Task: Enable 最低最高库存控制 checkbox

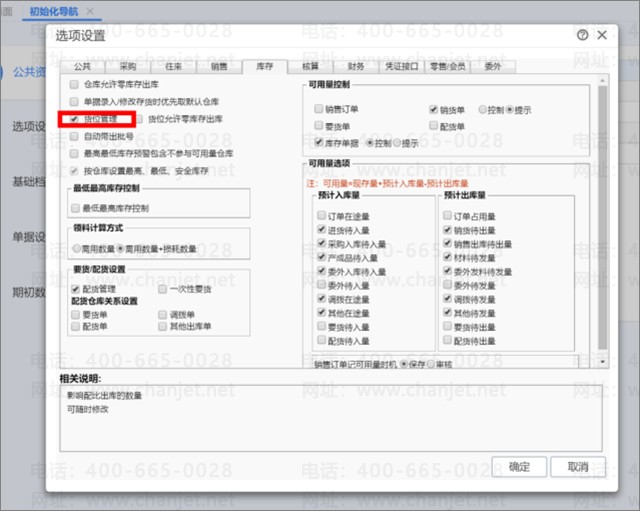Action: coord(75,208)
